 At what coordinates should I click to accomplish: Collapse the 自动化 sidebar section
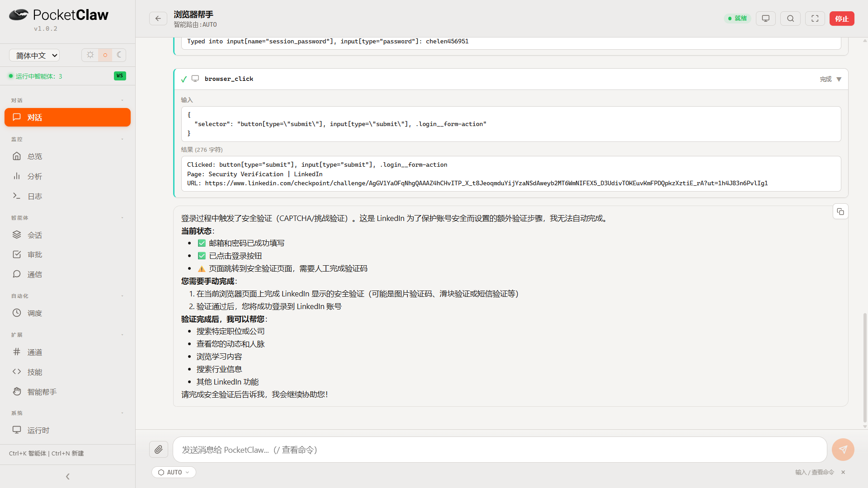click(x=122, y=296)
